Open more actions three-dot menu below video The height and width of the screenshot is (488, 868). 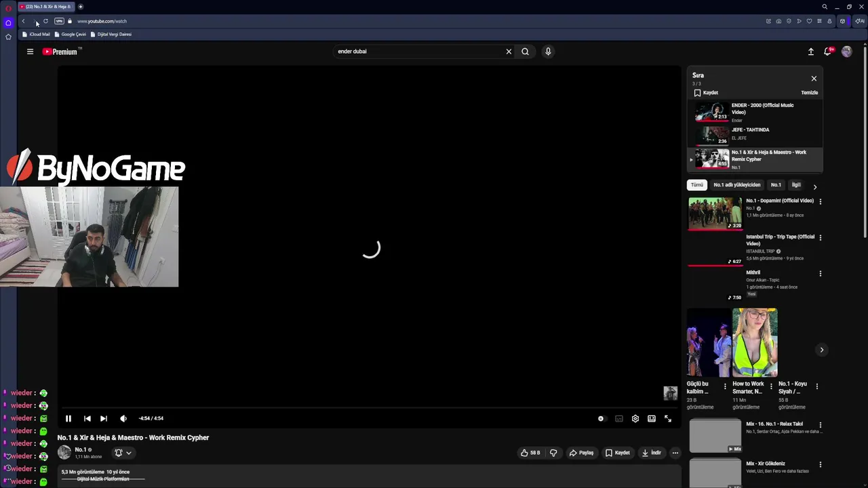(x=675, y=453)
